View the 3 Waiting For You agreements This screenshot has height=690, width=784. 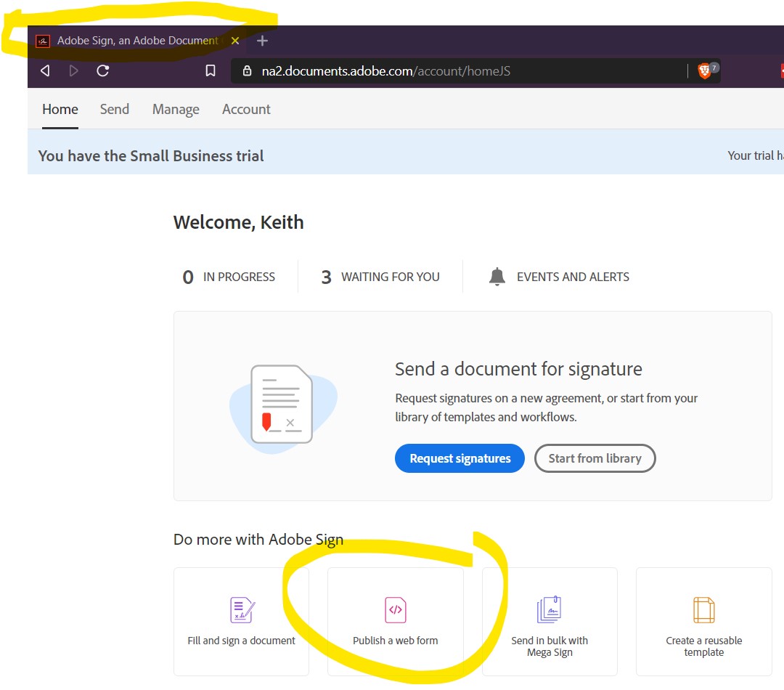pyautogui.click(x=380, y=277)
